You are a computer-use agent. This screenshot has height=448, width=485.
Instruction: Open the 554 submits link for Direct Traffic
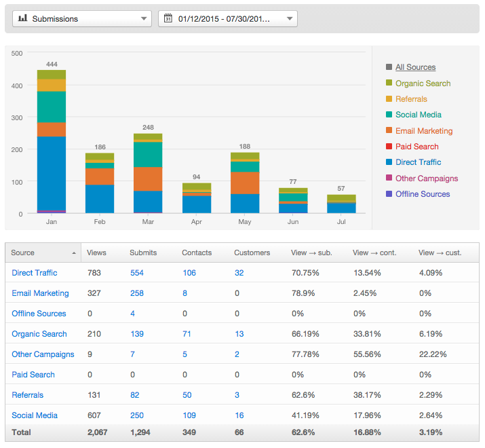tap(138, 273)
